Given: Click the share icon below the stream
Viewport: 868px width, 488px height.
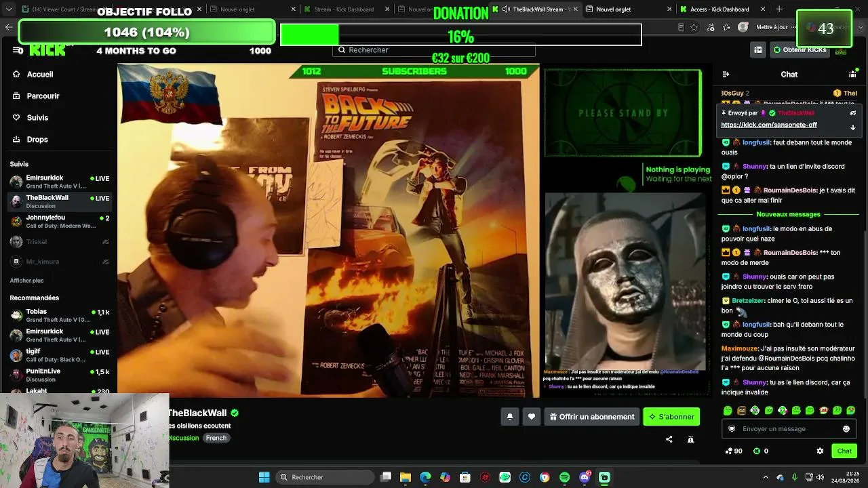Looking at the screenshot, I should 669,439.
